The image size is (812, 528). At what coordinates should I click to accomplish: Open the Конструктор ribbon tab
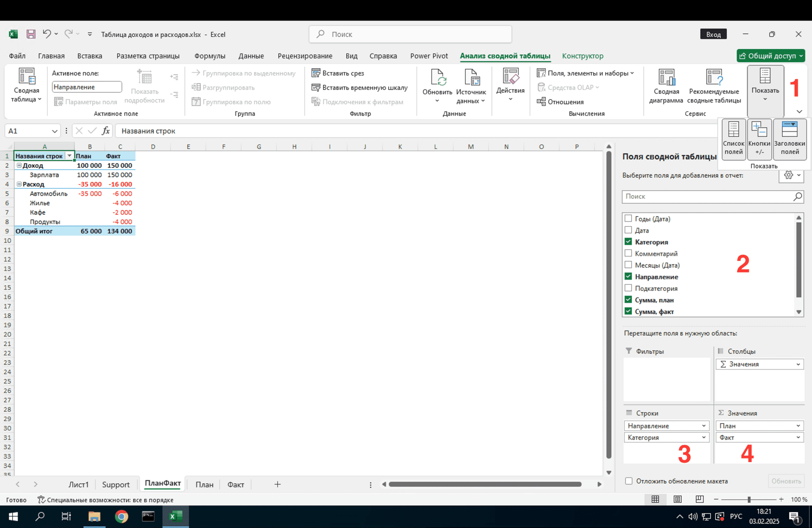pyautogui.click(x=583, y=56)
